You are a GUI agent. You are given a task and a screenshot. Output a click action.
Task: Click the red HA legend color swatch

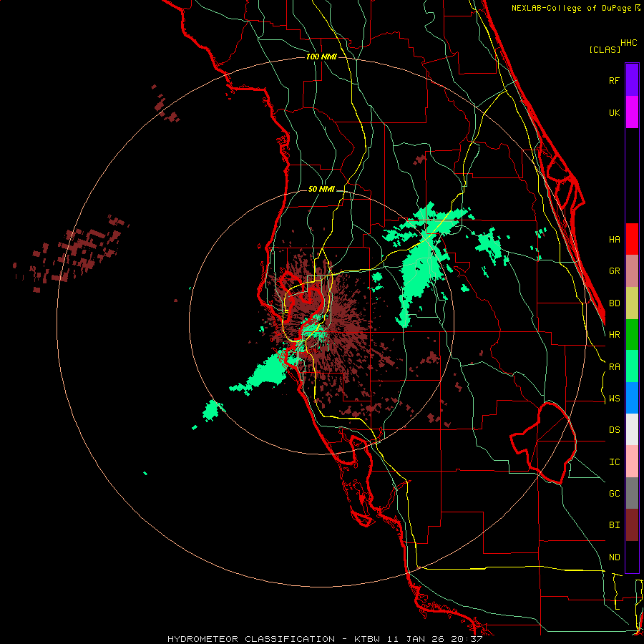(632, 239)
